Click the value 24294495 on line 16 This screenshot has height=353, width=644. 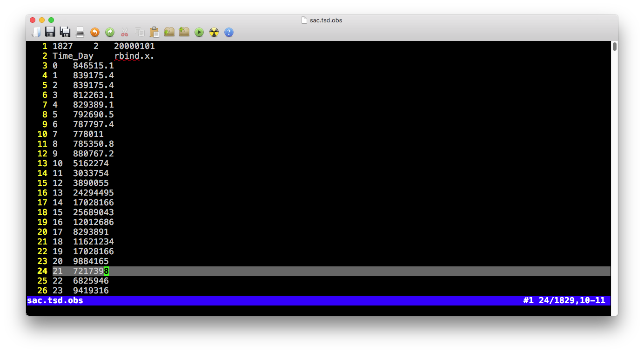point(93,193)
